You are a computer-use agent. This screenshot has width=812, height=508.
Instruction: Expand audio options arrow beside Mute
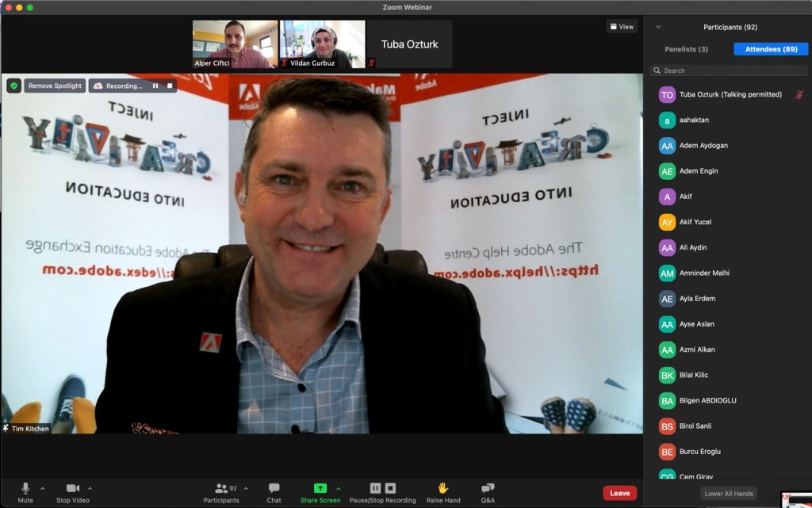[x=43, y=488]
